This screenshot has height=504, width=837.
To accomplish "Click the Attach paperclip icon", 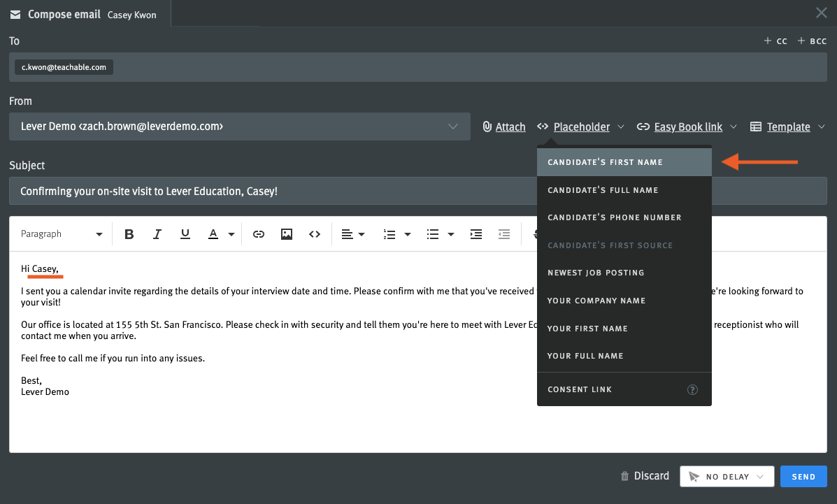I will 487,127.
